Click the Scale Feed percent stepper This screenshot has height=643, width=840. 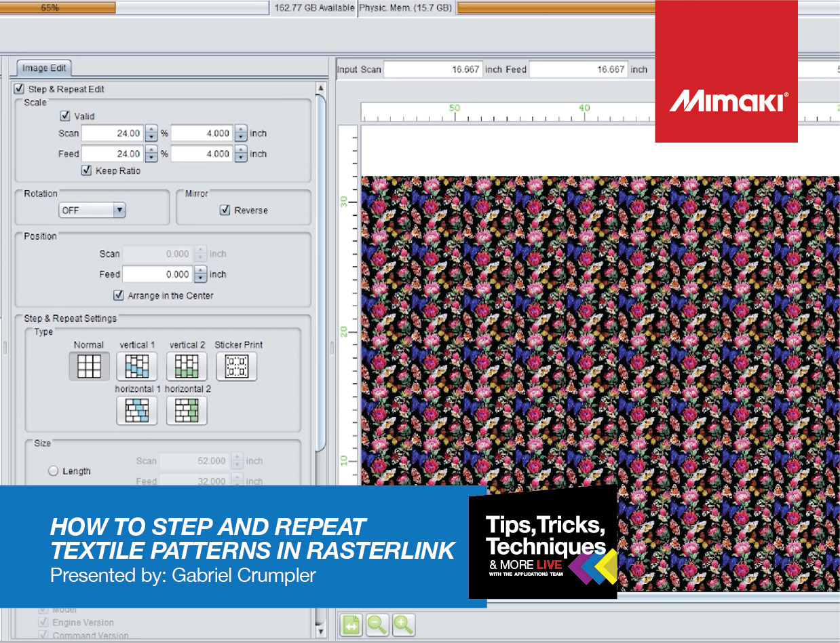point(152,154)
